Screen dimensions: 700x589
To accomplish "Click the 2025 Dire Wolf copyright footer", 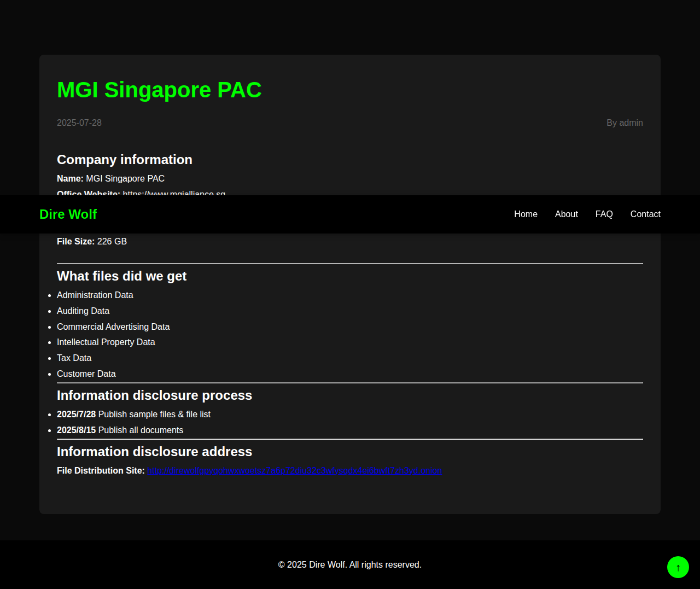I will pyautogui.click(x=350, y=565).
